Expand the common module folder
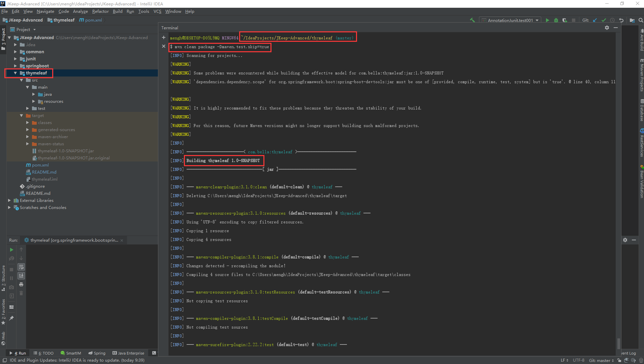644x364 pixels. click(x=15, y=52)
